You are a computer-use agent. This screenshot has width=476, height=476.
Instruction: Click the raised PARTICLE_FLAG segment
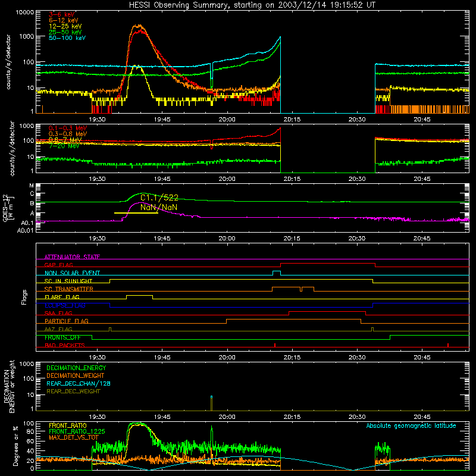point(293,320)
